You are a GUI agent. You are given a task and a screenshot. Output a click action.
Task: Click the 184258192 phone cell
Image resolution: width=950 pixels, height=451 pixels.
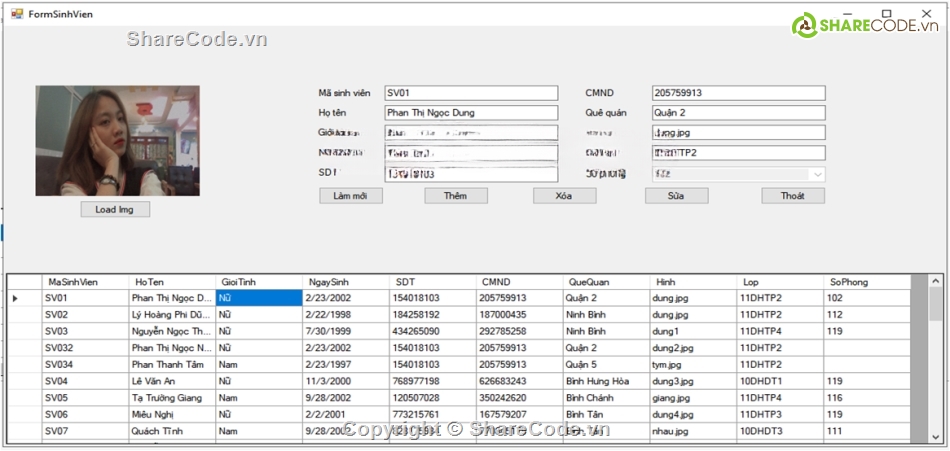pyautogui.click(x=433, y=315)
